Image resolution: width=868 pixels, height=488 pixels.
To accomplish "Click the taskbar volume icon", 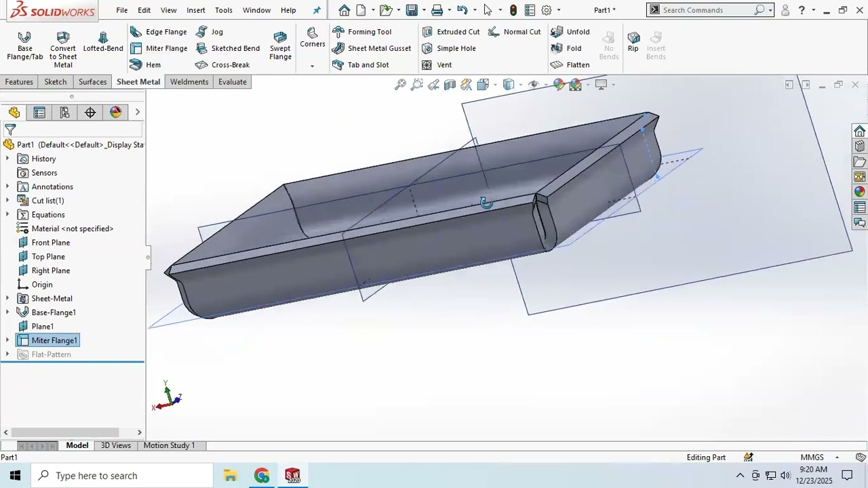I will 785,476.
